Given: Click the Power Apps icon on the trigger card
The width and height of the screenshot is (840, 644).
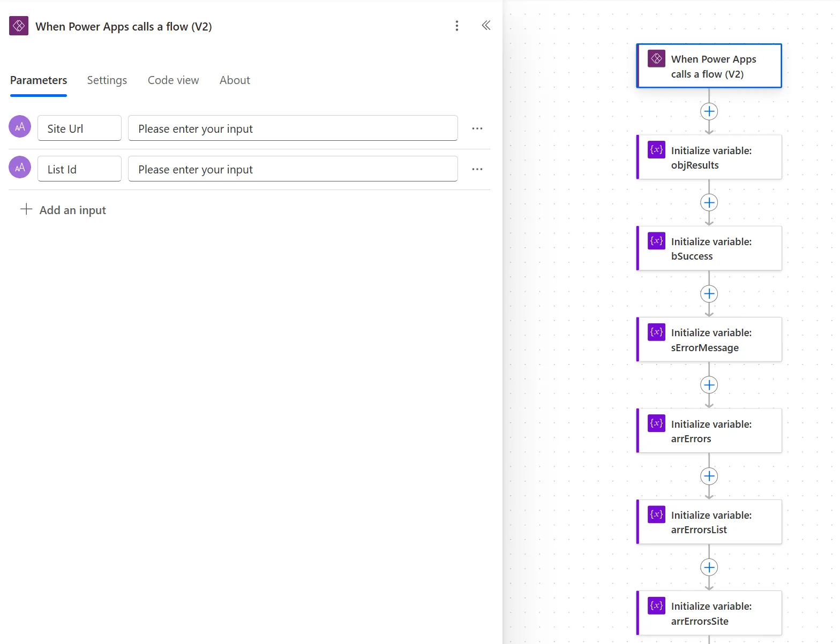Looking at the screenshot, I should click(657, 58).
